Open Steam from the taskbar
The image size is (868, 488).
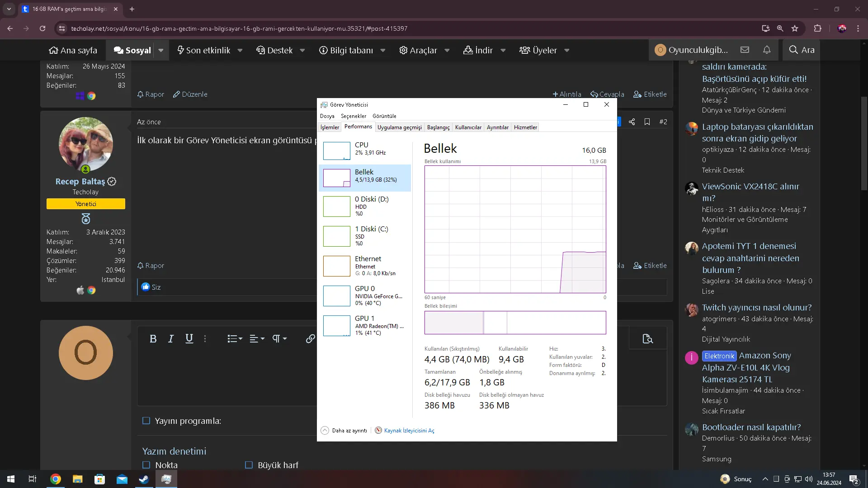(x=144, y=479)
